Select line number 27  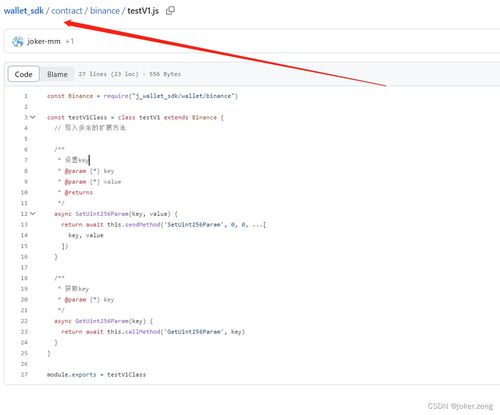tap(24, 374)
